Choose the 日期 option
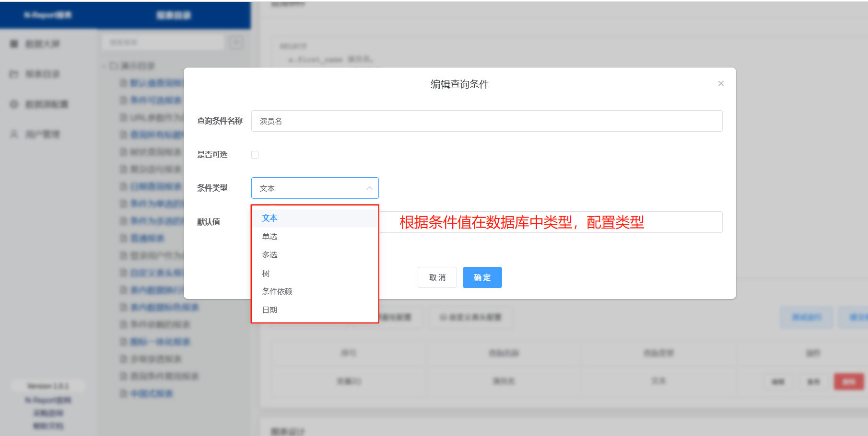 (x=270, y=310)
